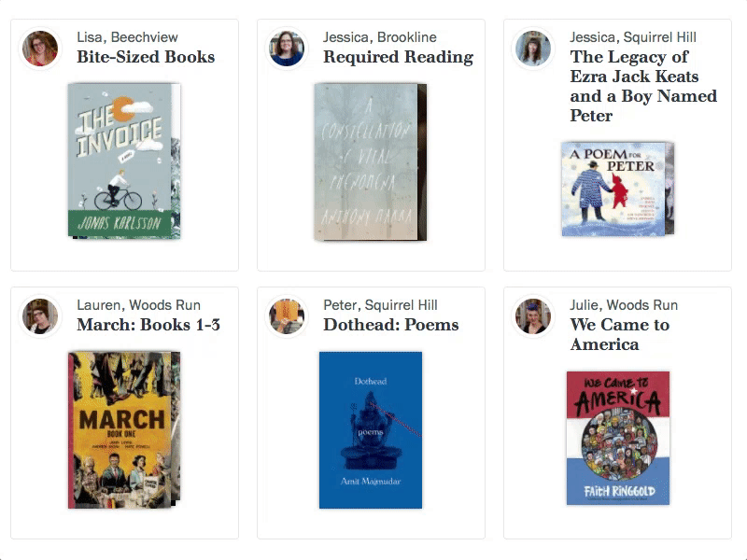Open the Required Reading article
The width and height of the screenshot is (747, 560).
click(x=399, y=57)
